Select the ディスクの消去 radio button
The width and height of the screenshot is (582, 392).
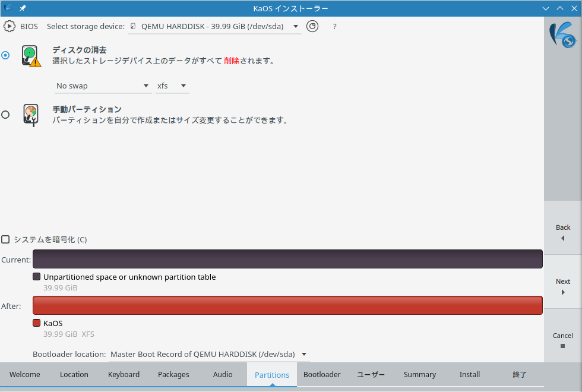point(5,55)
